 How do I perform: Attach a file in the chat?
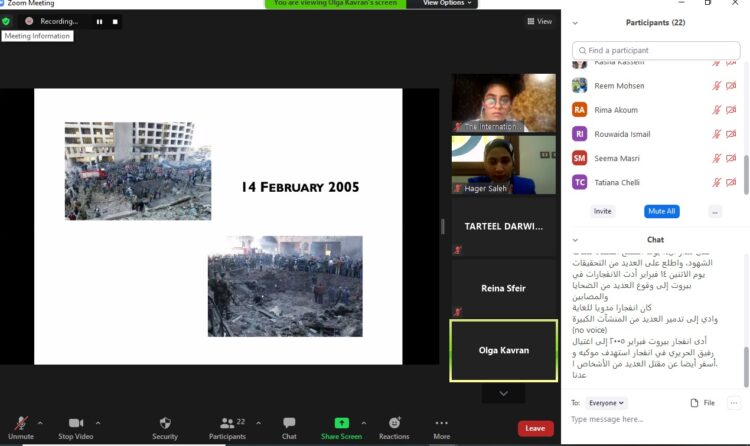(x=702, y=403)
